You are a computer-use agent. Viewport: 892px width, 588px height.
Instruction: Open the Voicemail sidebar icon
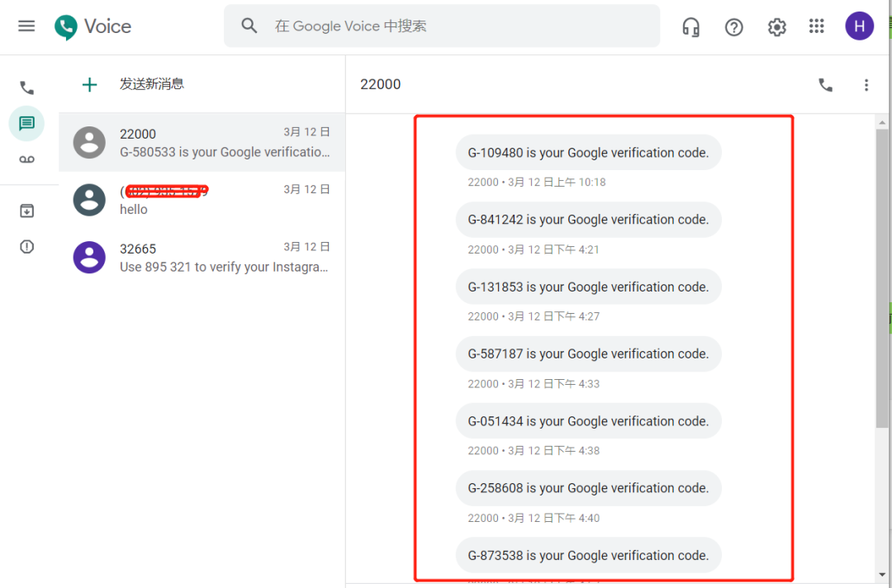26,159
